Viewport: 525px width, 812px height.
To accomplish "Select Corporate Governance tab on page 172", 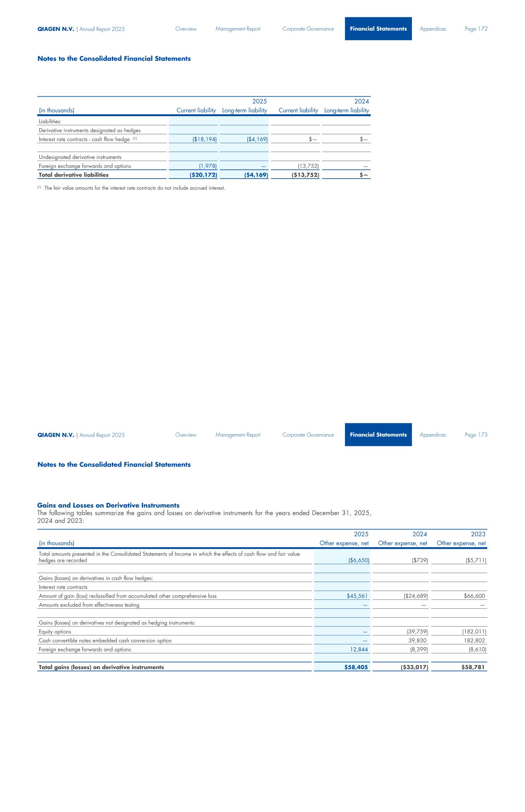I will pyautogui.click(x=308, y=29).
